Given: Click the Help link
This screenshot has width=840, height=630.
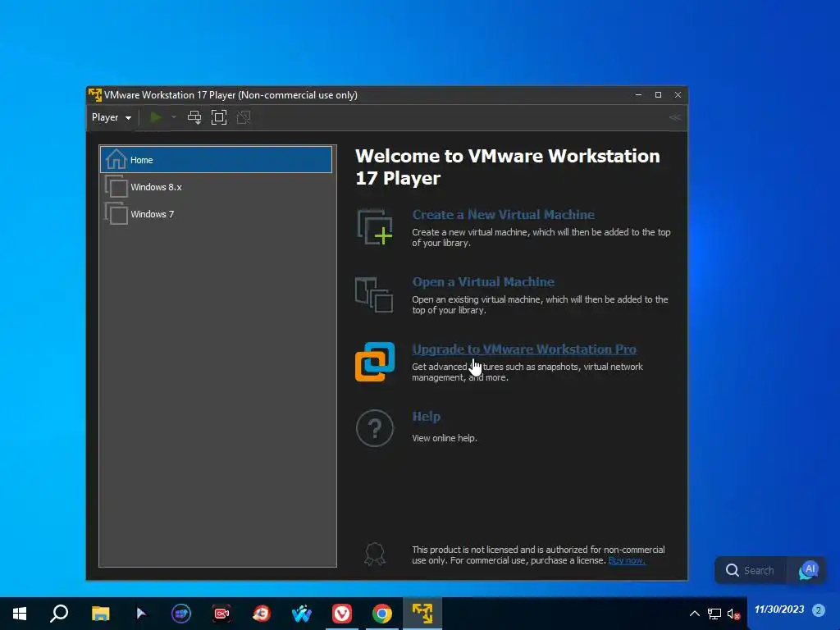Looking at the screenshot, I should (x=426, y=417).
